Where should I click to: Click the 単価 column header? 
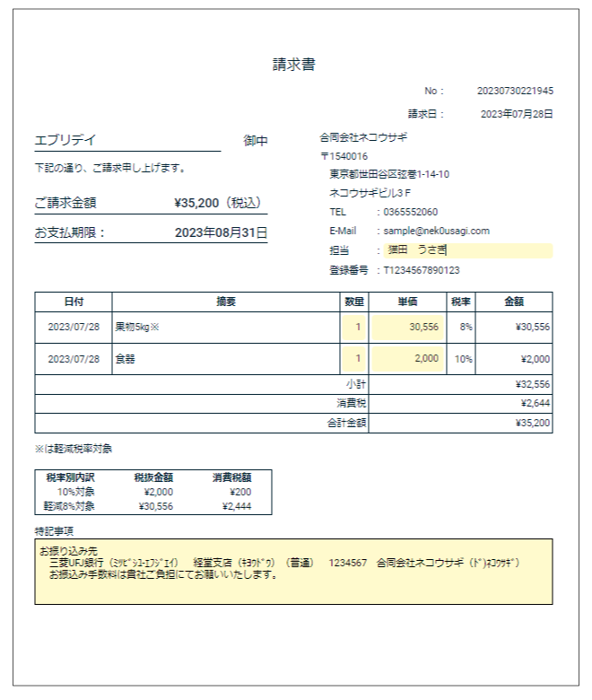(x=407, y=302)
